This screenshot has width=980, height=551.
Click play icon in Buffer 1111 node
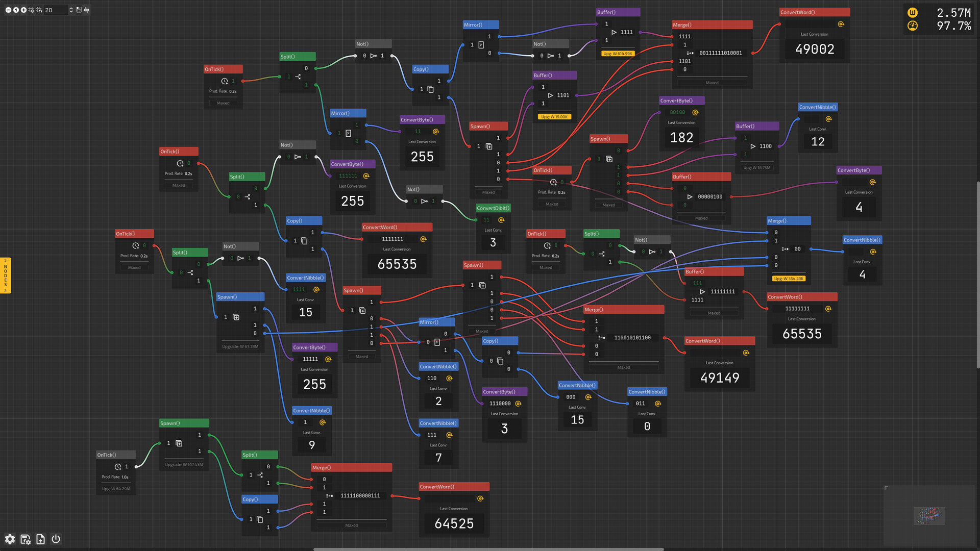tap(614, 32)
